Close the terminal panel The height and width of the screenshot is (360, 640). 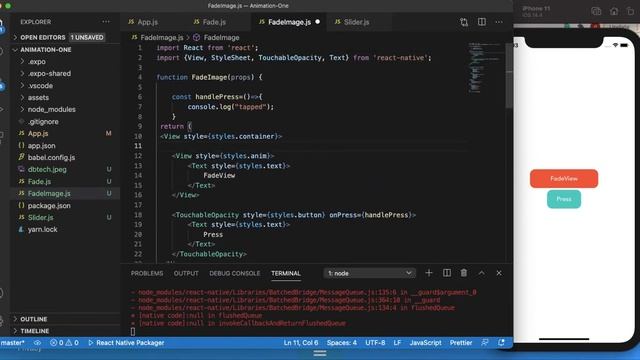[499, 273]
